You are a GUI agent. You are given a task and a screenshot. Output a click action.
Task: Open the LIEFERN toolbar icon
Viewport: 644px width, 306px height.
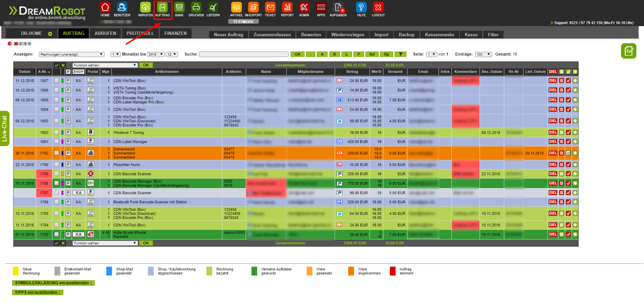click(213, 7)
